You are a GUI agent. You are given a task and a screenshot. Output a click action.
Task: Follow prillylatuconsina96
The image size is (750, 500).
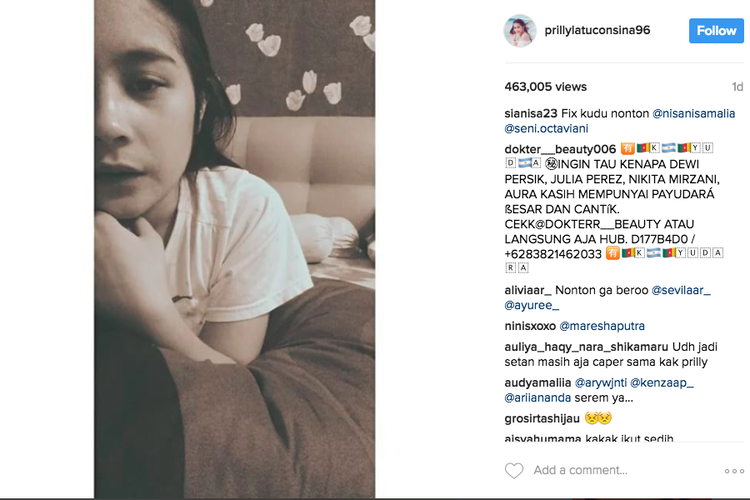pos(716,31)
